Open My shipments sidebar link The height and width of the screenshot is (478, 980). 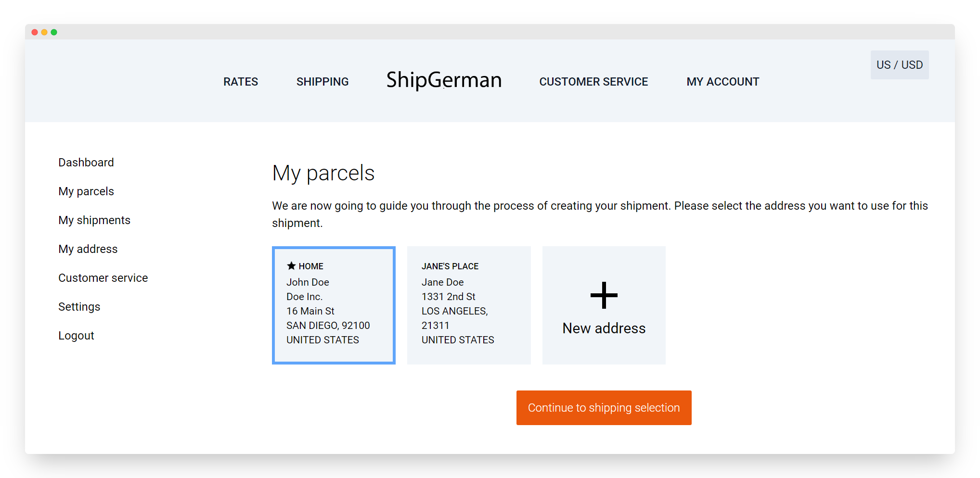click(94, 220)
